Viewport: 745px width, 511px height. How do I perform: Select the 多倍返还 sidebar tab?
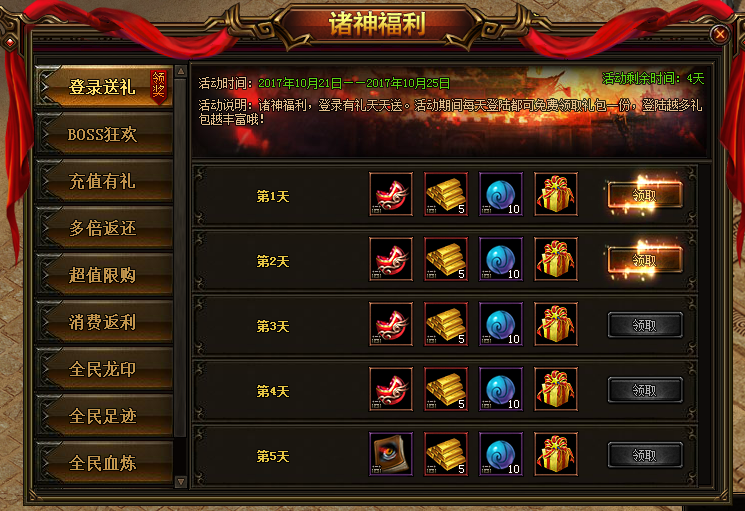(x=104, y=228)
